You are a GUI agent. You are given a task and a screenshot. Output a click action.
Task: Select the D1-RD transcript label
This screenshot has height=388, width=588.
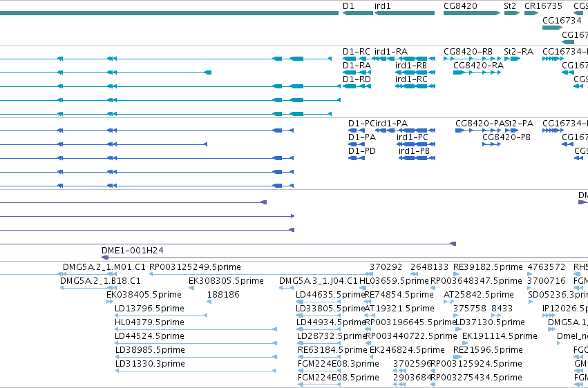tap(357, 79)
